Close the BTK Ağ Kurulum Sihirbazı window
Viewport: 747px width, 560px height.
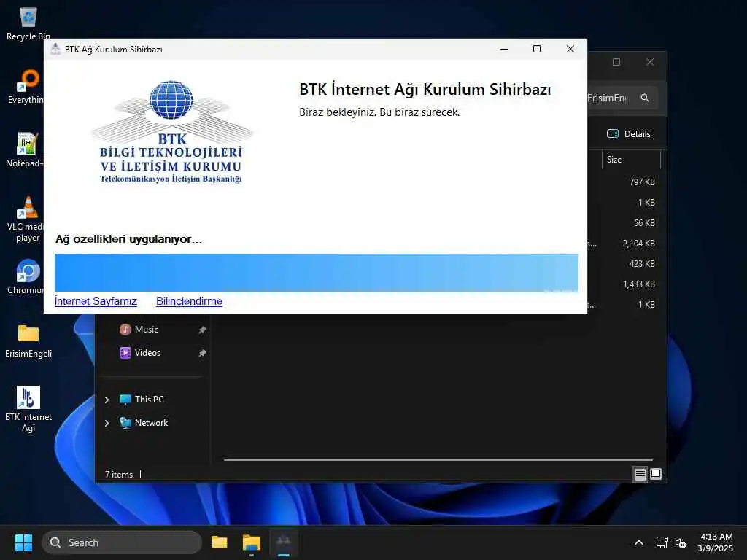click(x=570, y=49)
